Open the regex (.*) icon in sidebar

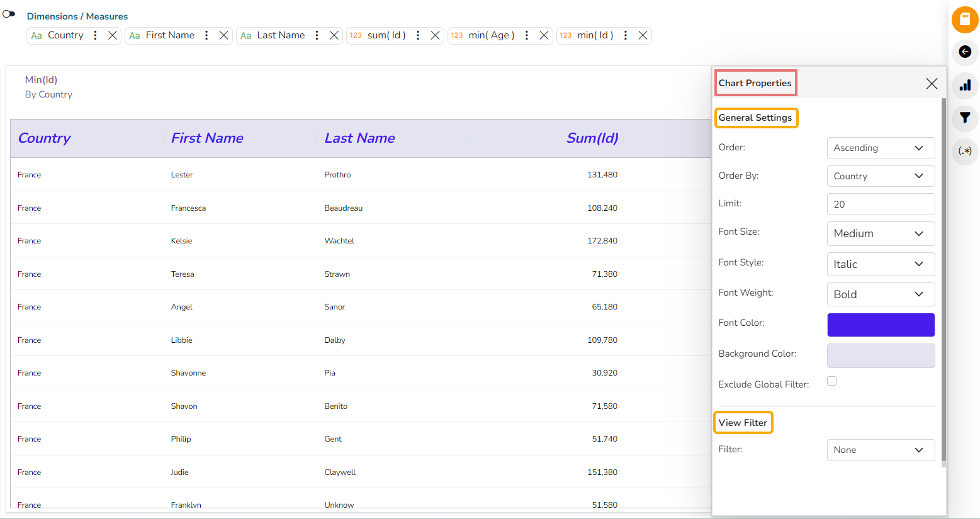coord(964,151)
